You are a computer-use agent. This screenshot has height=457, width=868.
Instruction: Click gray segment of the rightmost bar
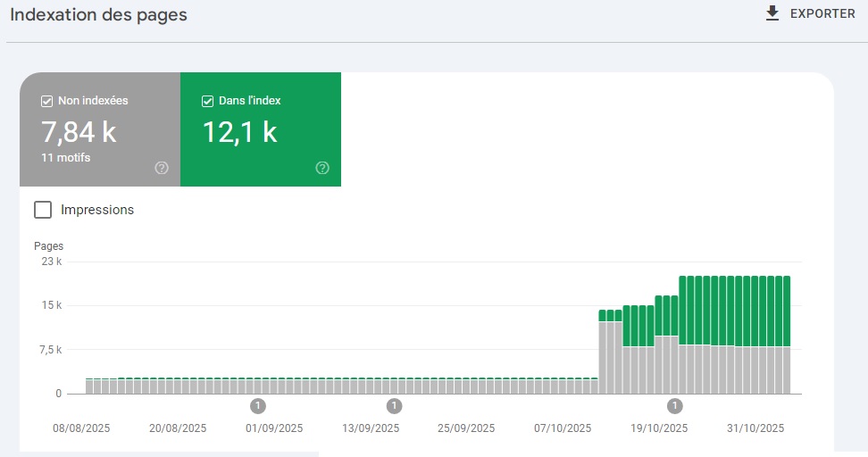tap(786, 370)
